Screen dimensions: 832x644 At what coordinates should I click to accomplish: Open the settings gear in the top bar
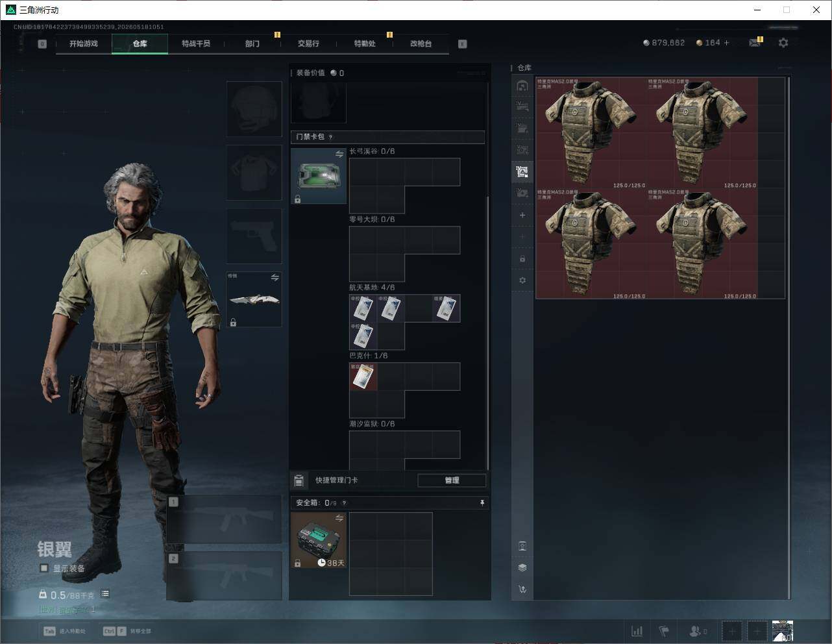783,43
